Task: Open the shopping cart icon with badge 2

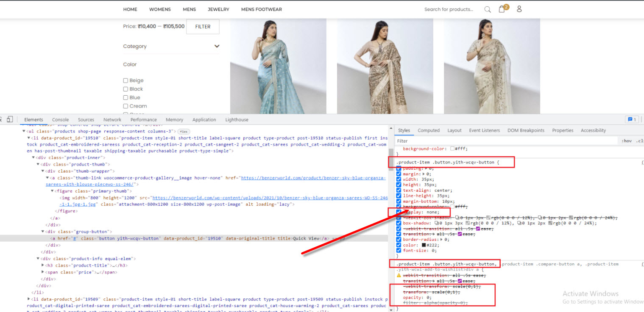Action: click(x=503, y=8)
